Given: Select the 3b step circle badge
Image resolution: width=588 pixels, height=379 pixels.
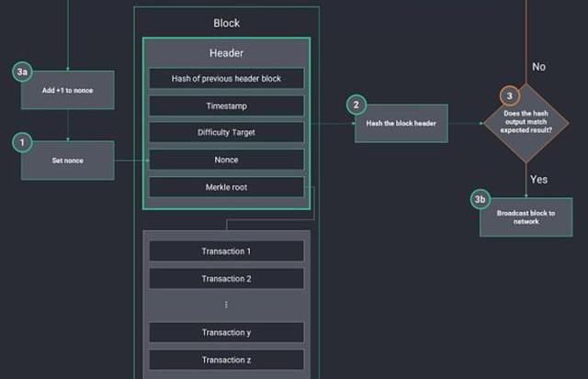Looking at the screenshot, I should pyautogui.click(x=480, y=199).
